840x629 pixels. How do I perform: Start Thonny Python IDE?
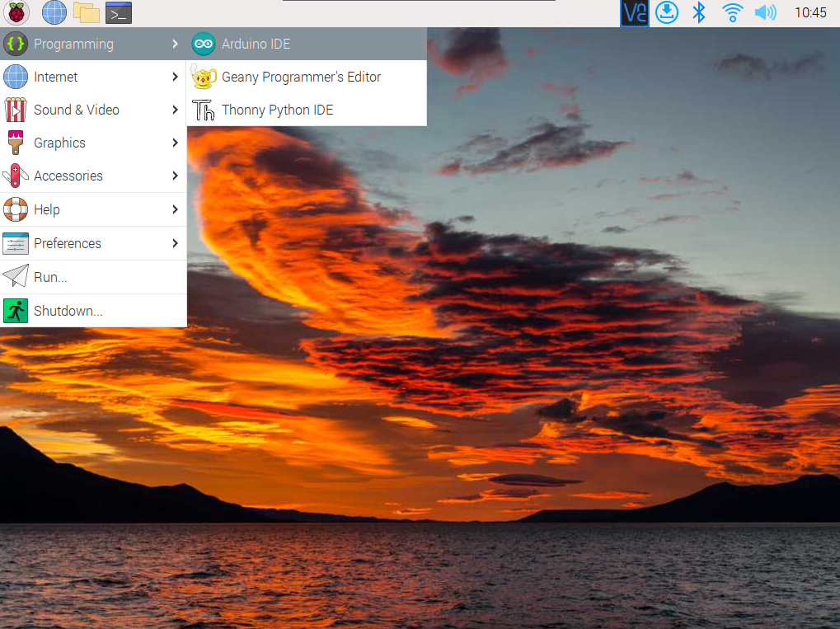pyautogui.click(x=277, y=110)
